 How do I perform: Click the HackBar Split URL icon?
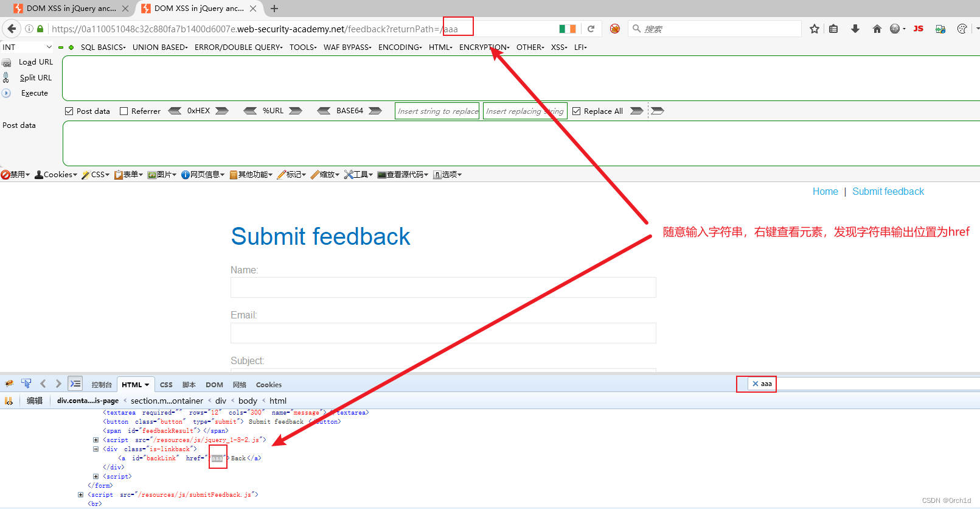tap(6, 77)
